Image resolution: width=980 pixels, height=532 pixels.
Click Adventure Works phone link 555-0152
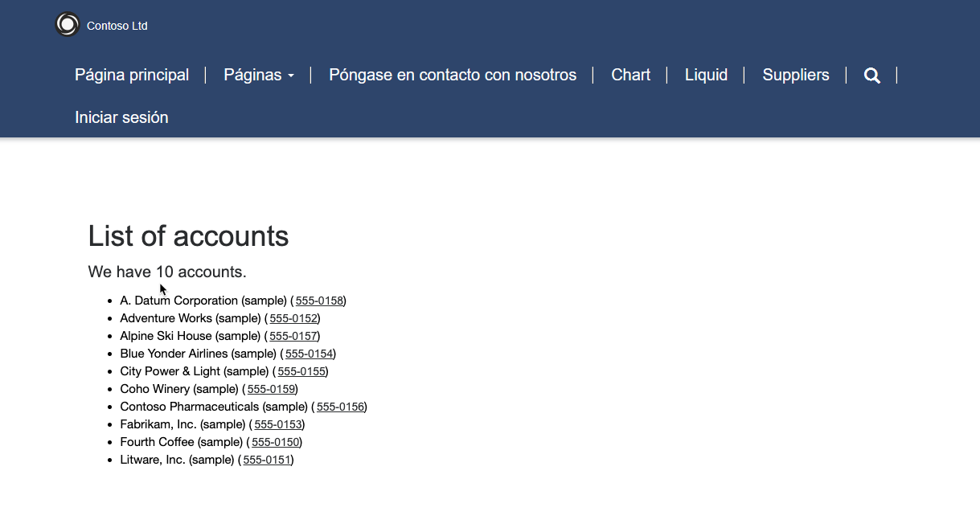[294, 318]
